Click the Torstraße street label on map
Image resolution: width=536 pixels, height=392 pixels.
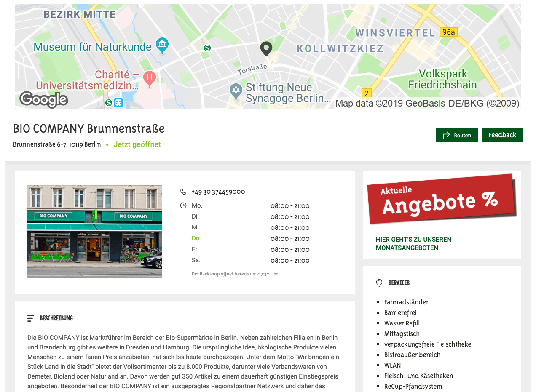tap(252, 69)
